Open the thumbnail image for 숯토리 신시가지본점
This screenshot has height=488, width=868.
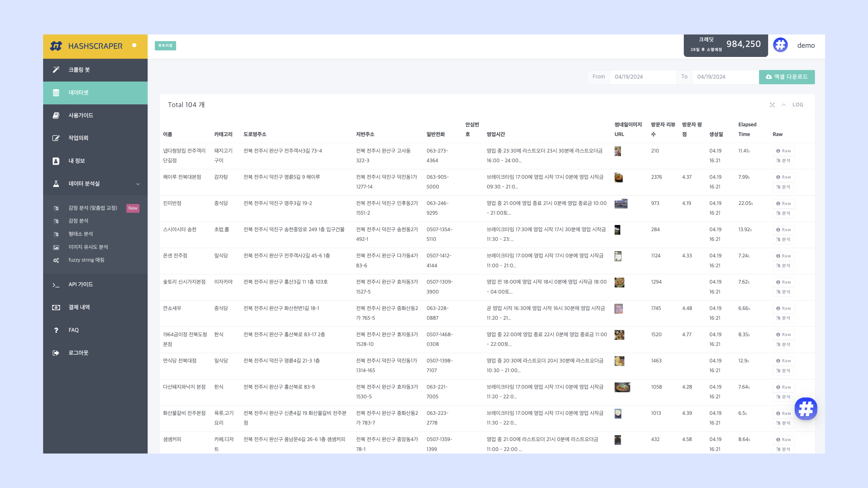[x=619, y=283]
